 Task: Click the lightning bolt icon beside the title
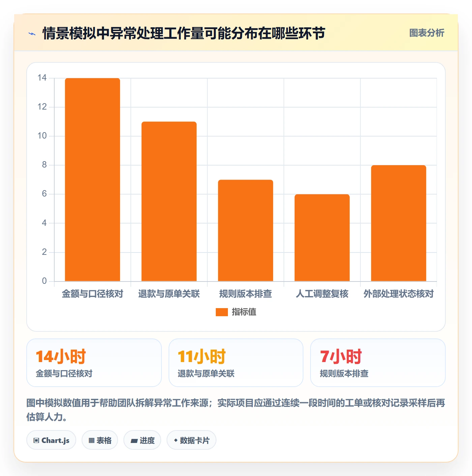[32, 34]
